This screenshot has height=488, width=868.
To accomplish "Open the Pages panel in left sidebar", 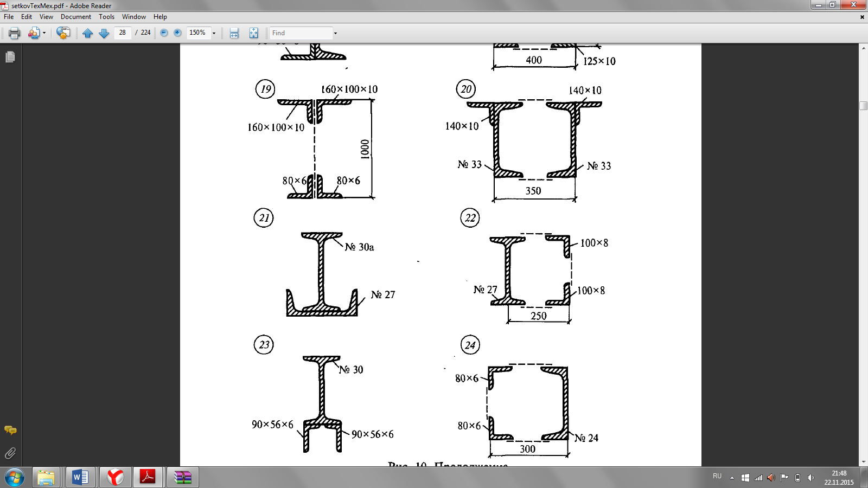I will click(x=10, y=56).
